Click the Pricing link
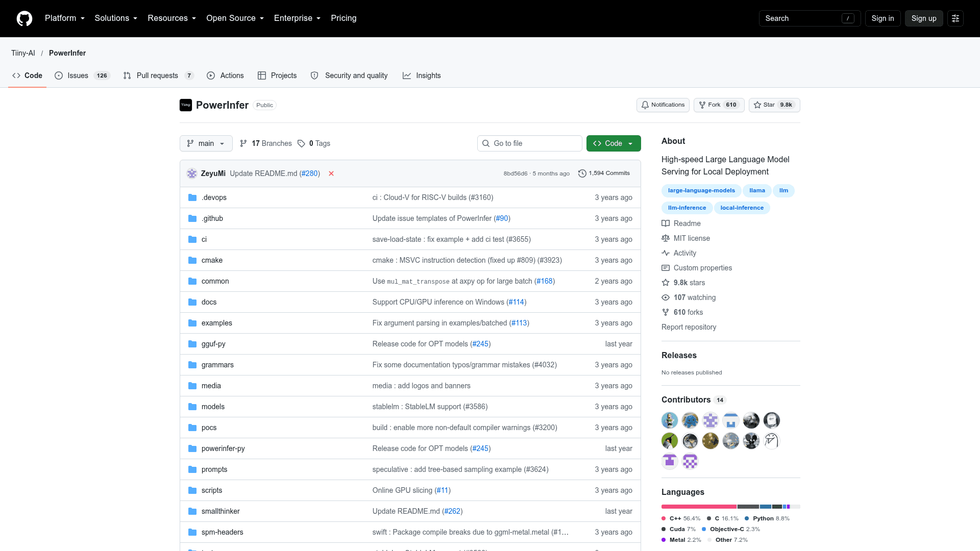Viewport: 980px width, 551px height. 344,18
